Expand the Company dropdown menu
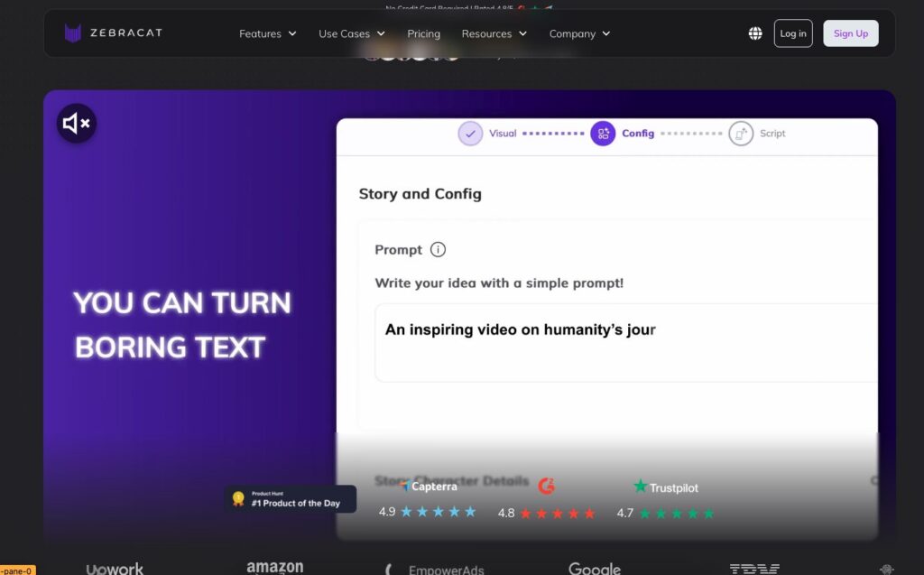The image size is (924, 575). pos(579,33)
